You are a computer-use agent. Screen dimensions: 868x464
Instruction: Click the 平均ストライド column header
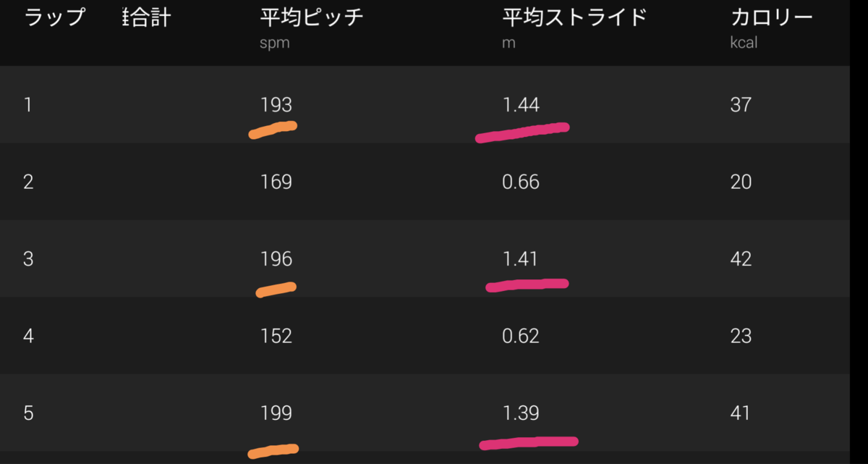pos(575,17)
